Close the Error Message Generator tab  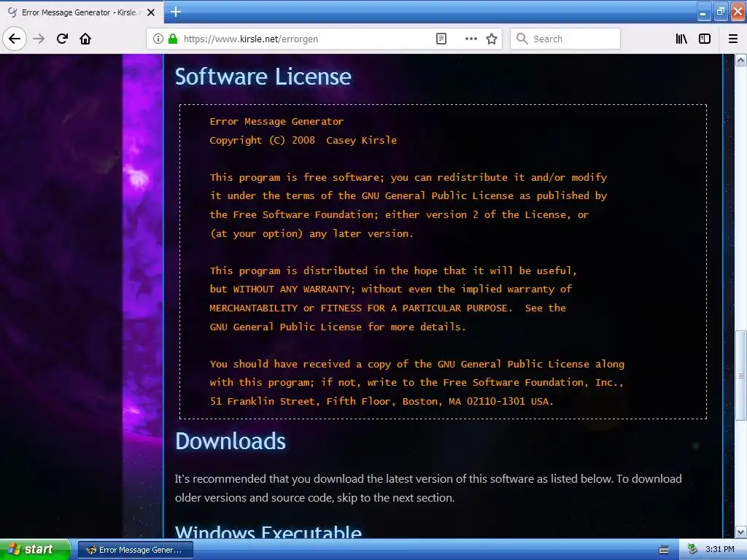(x=151, y=12)
